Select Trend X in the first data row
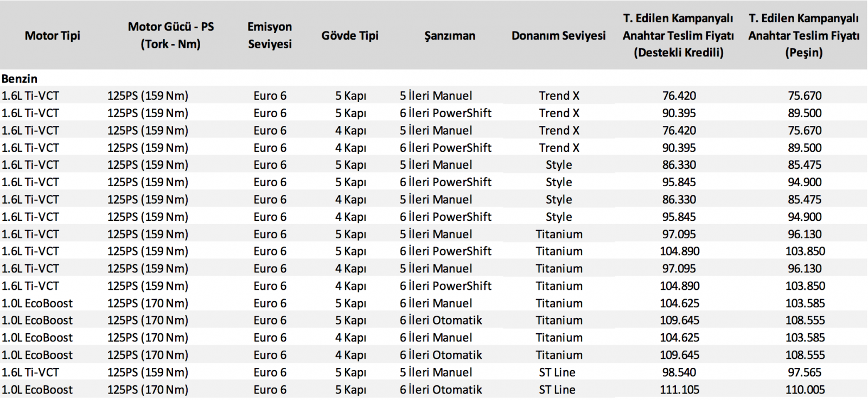Image resolution: width=868 pixels, height=400 pixels. coord(559,96)
